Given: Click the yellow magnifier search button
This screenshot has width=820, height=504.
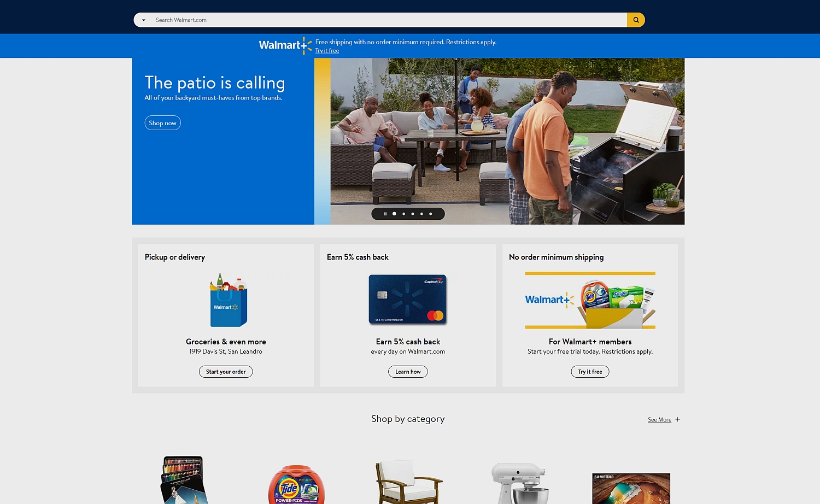Looking at the screenshot, I should pyautogui.click(x=636, y=20).
